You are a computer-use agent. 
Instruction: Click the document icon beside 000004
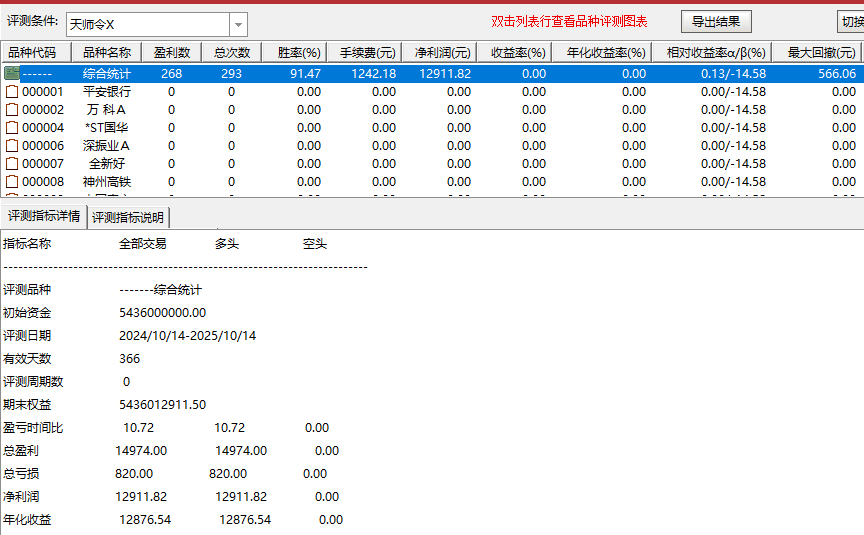12,128
